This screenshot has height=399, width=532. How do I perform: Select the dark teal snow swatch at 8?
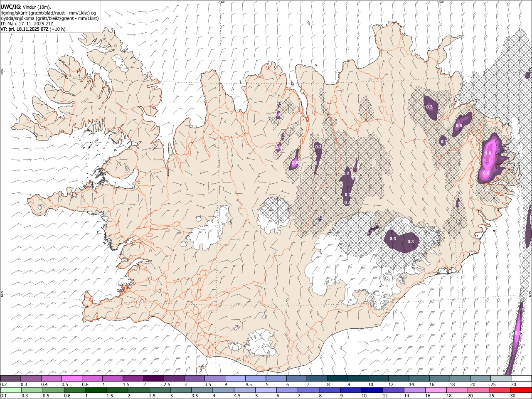(337, 379)
